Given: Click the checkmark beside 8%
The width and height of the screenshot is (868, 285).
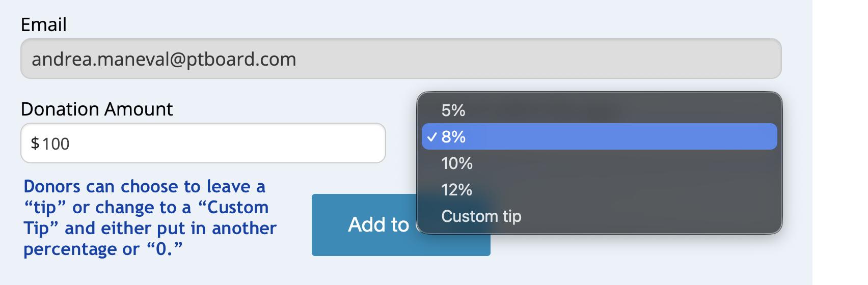Looking at the screenshot, I should (432, 137).
